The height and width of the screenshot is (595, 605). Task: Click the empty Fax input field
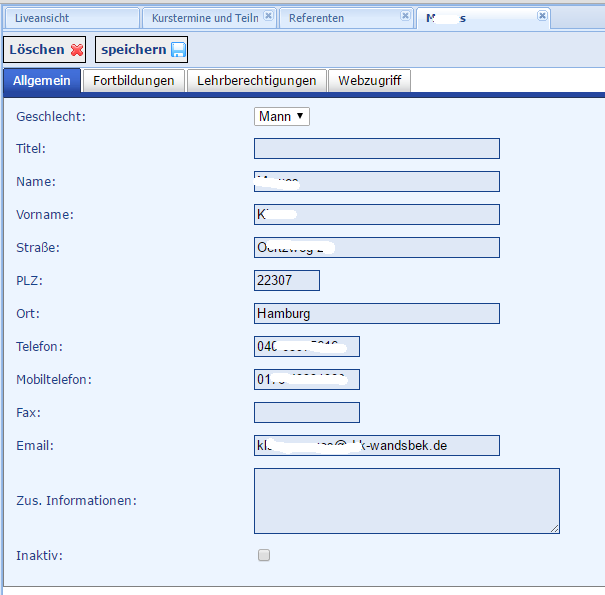tap(307, 412)
